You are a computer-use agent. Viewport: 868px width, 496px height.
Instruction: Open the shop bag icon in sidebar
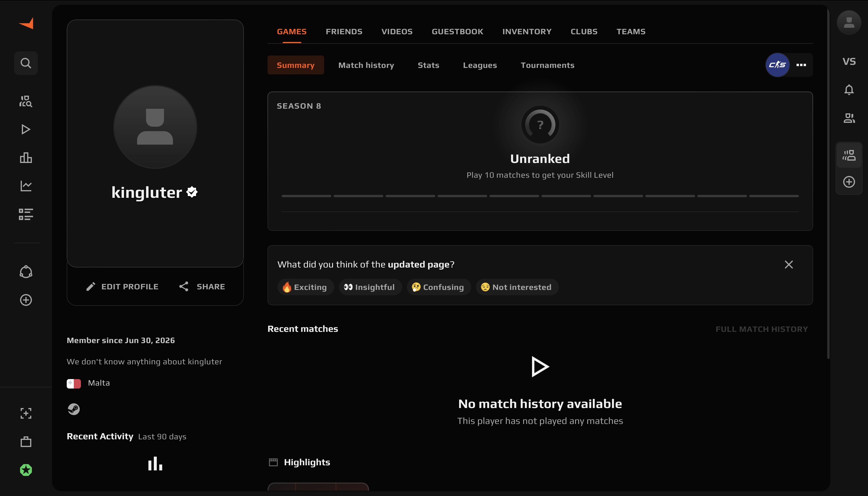pos(26,442)
